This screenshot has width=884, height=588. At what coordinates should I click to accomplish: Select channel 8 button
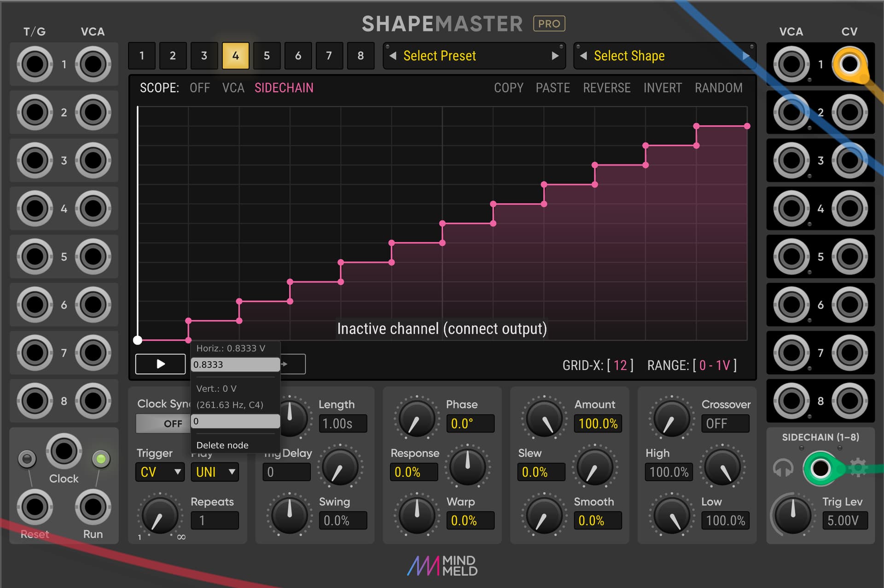tap(361, 56)
